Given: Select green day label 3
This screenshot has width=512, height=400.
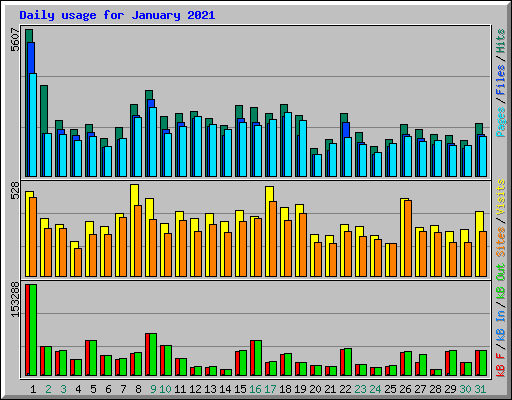Looking at the screenshot, I should coord(63,389).
